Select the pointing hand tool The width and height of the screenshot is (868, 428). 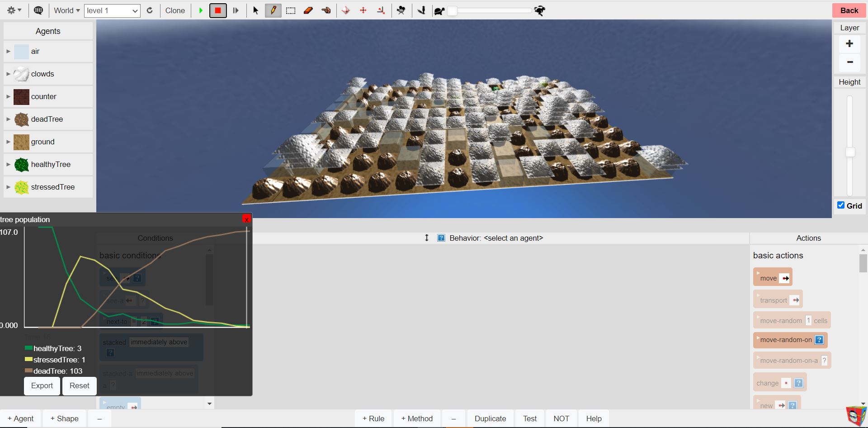point(326,10)
